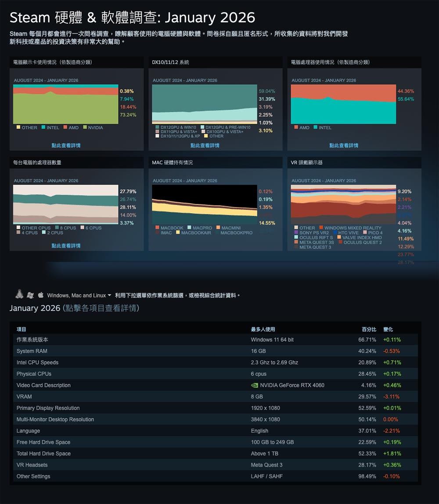439x504 pixels.
Task: Click the AMD legend swatch in processor chart
Action: pos(296,128)
